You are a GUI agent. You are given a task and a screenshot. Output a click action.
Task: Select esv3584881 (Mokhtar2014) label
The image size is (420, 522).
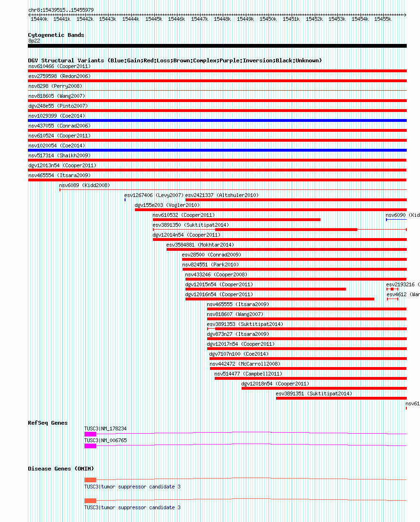[200, 245]
